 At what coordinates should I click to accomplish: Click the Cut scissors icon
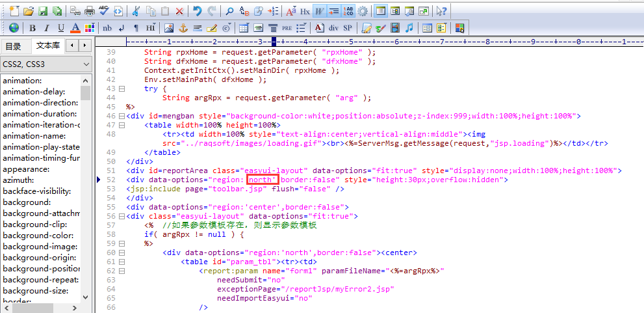pyautogui.click(x=136, y=11)
